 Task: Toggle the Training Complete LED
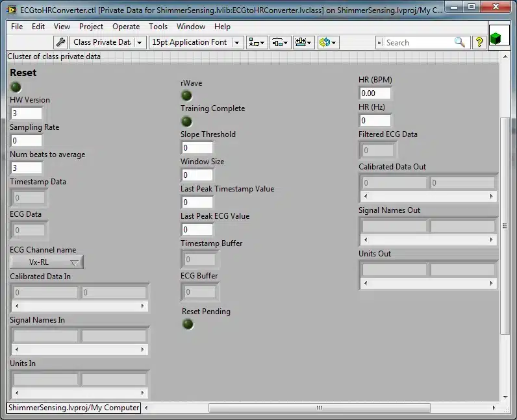186,121
